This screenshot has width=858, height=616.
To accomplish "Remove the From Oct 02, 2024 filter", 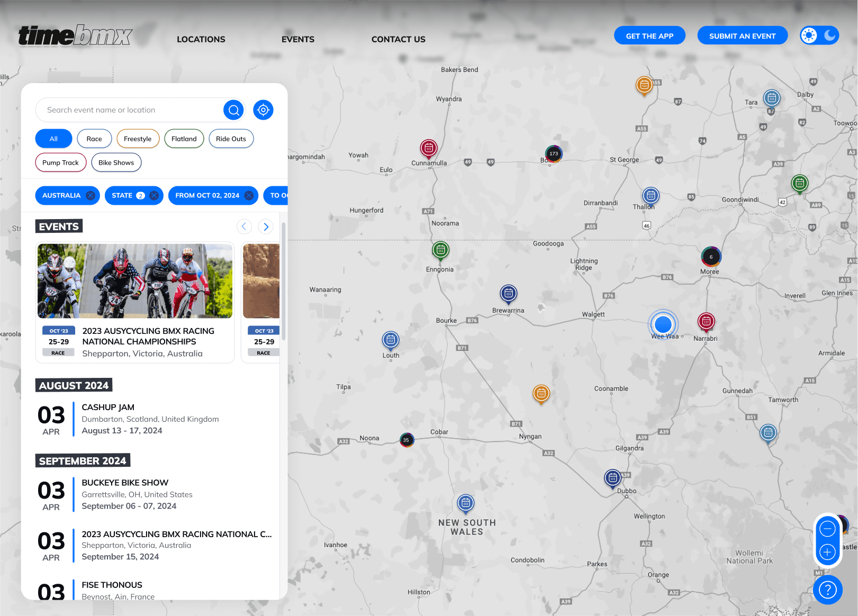I will click(249, 195).
